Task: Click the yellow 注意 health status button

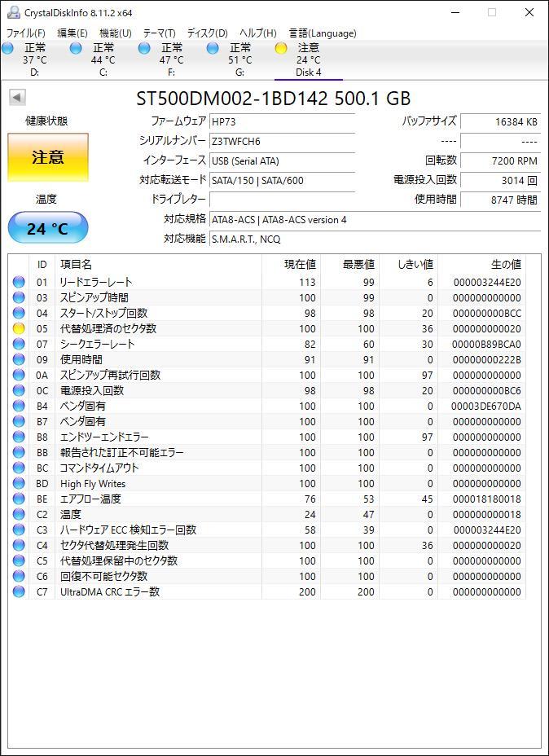Action: [x=48, y=158]
